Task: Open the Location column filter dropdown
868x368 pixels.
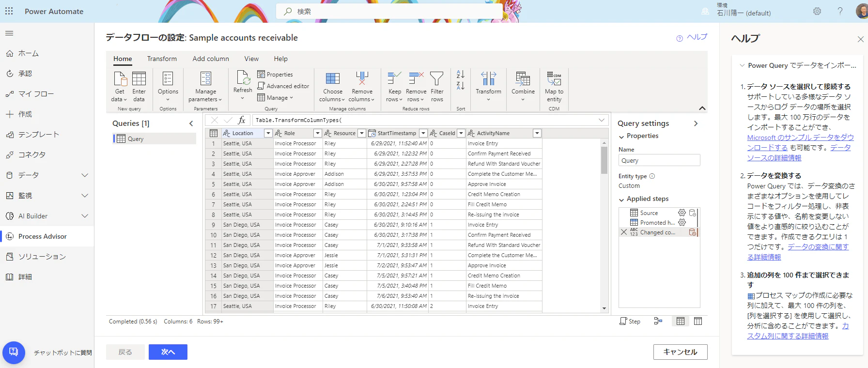Action: coord(268,133)
